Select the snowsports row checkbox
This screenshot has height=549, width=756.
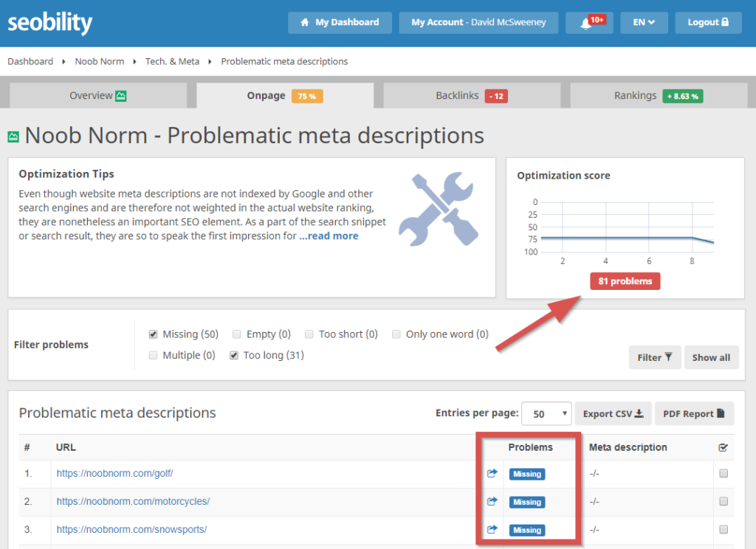coord(724,529)
